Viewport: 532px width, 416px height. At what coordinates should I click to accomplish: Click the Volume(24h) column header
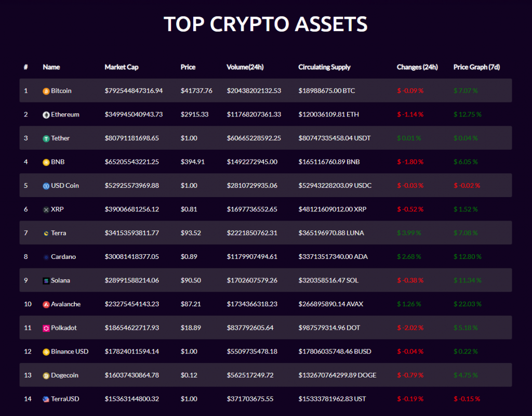coord(245,67)
